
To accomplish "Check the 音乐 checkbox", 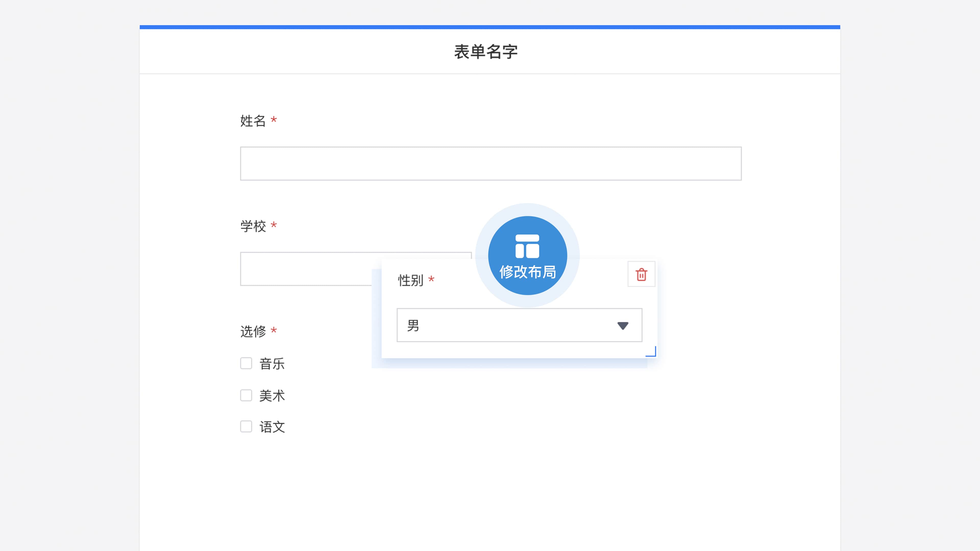I will 246,363.
